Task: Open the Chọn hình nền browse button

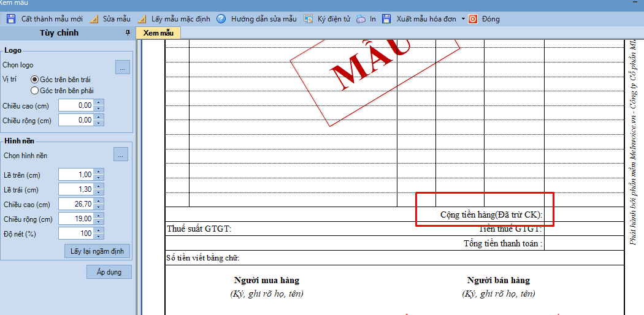Action: (x=121, y=154)
